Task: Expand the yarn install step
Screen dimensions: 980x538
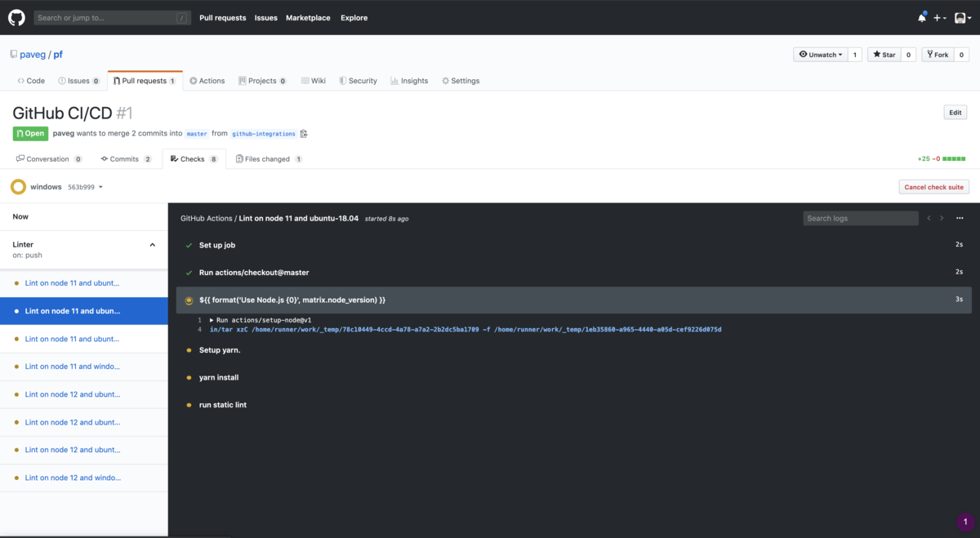Action: click(x=573, y=377)
